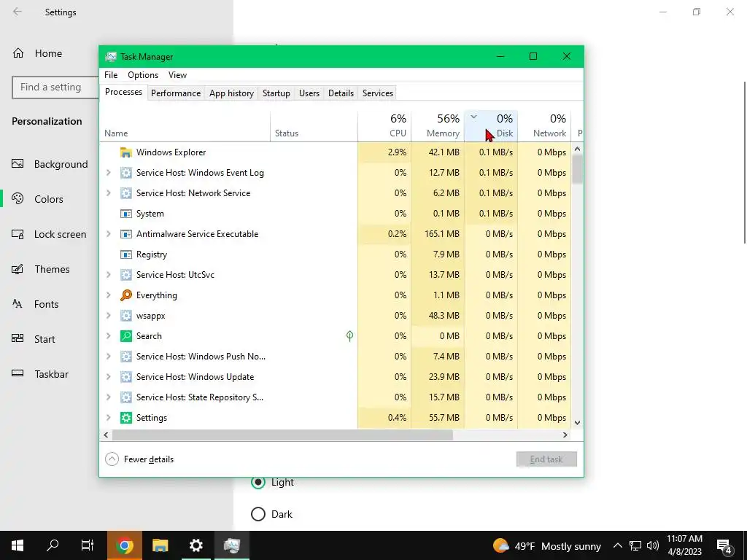Expand Service Host: UtcSvc row
Viewport: 747px width, 560px height.
click(109, 275)
